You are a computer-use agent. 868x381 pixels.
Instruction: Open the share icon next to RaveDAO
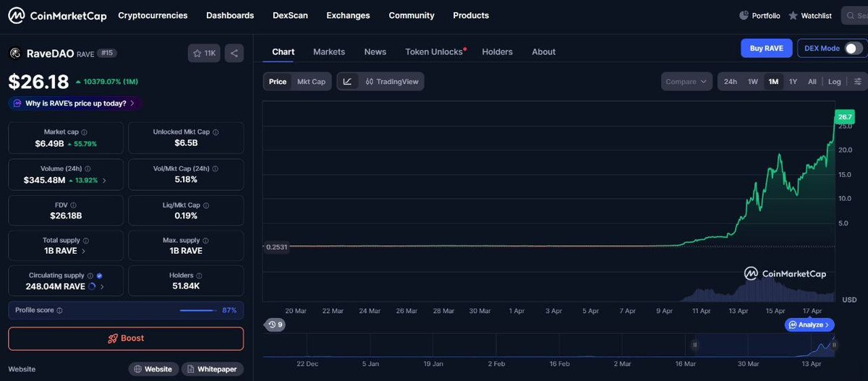[234, 53]
